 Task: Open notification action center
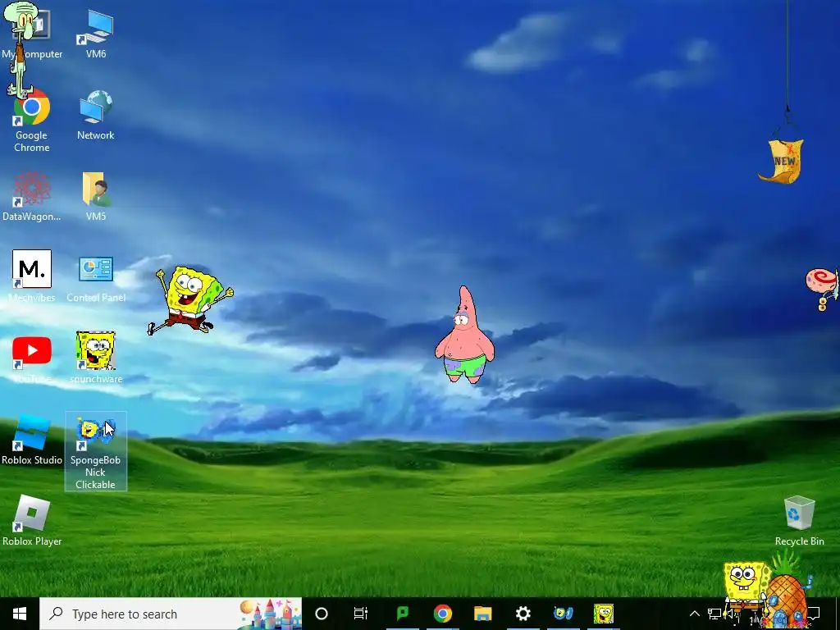[x=814, y=614]
